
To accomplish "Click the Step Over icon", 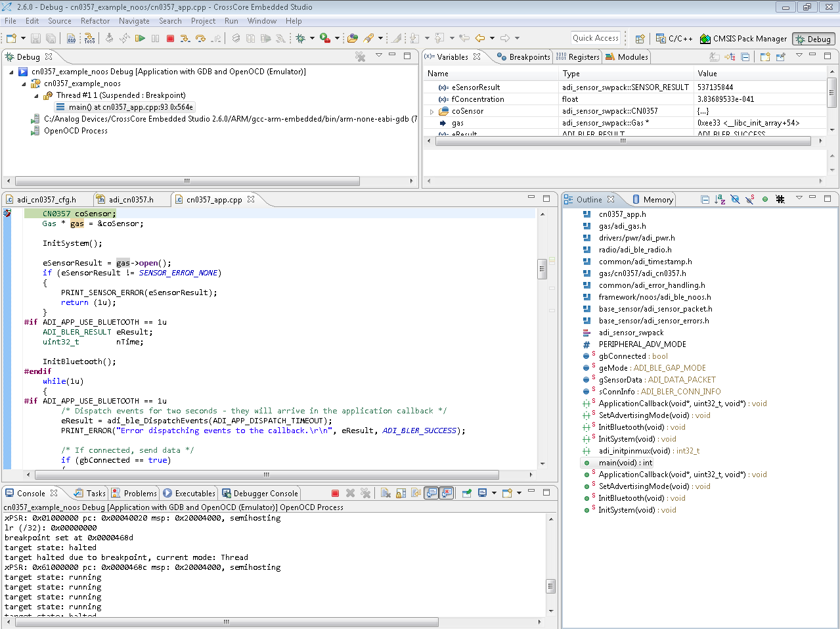I will click(x=201, y=39).
